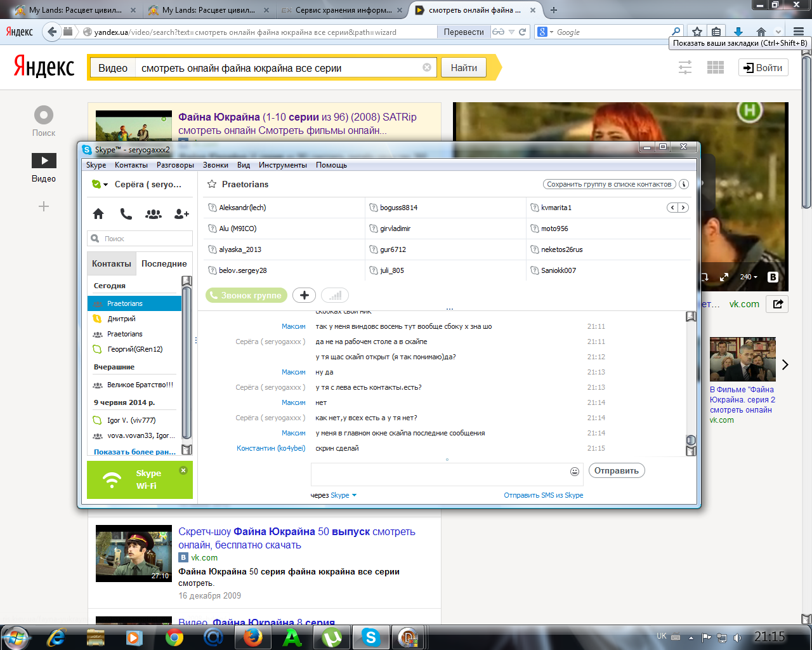Click the Перевести translate button

coord(464,32)
